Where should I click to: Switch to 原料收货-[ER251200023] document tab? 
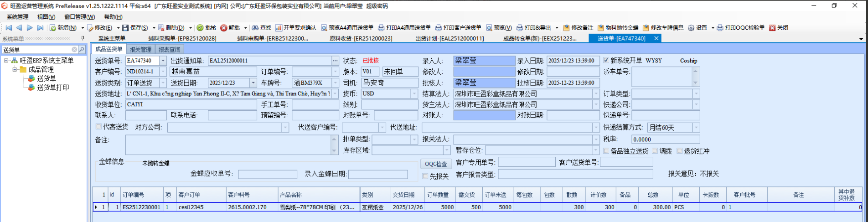click(361, 39)
